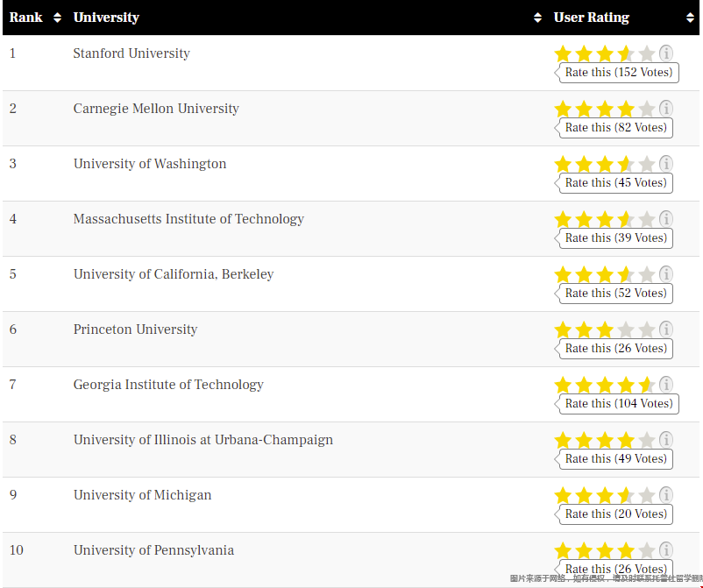Click info icon for University of Michigan
The image size is (703, 588).
point(666,495)
